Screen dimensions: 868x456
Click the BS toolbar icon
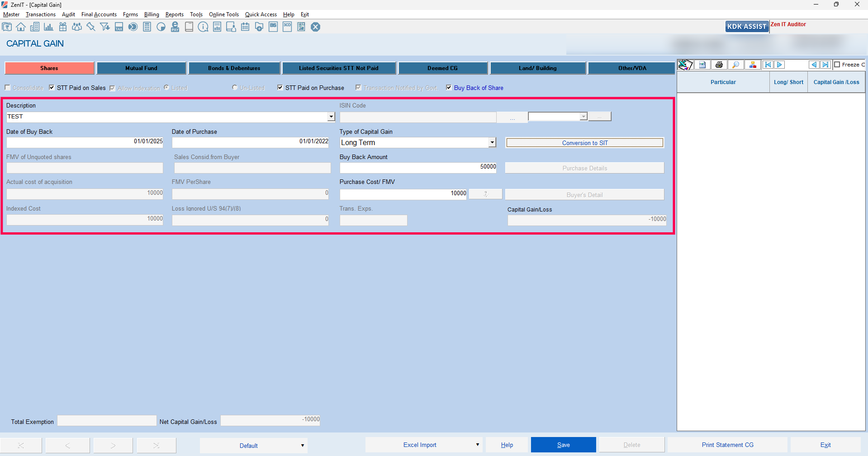[273, 27]
